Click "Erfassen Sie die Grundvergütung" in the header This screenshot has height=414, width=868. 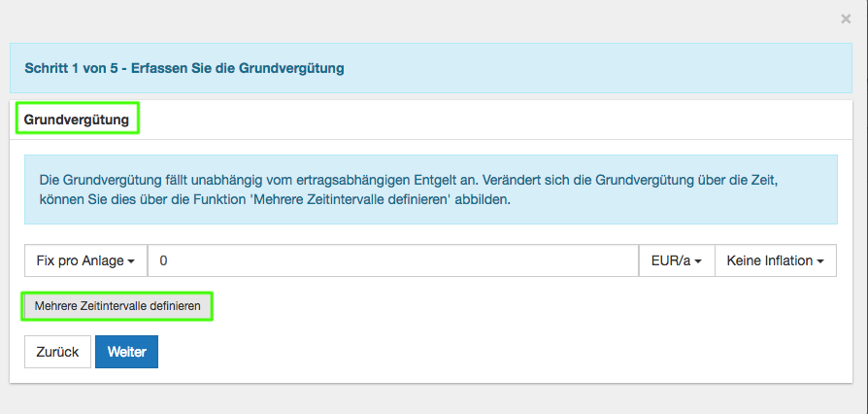[238, 69]
